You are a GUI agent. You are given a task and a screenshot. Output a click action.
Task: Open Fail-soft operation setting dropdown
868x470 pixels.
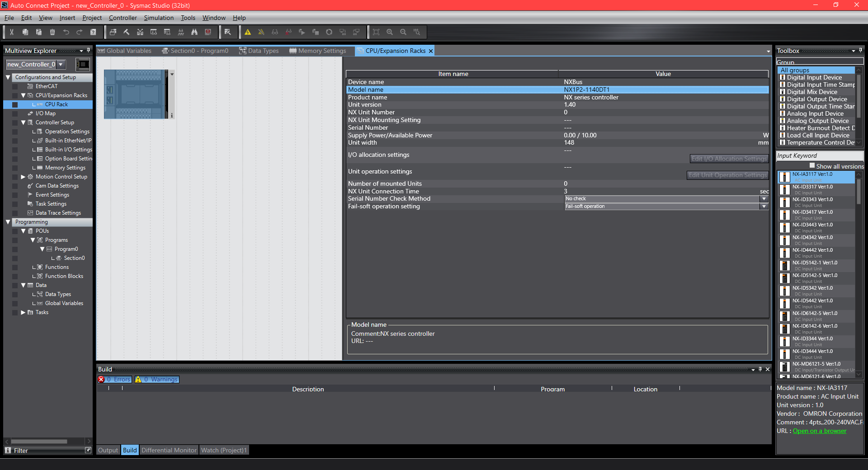click(x=764, y=207)
